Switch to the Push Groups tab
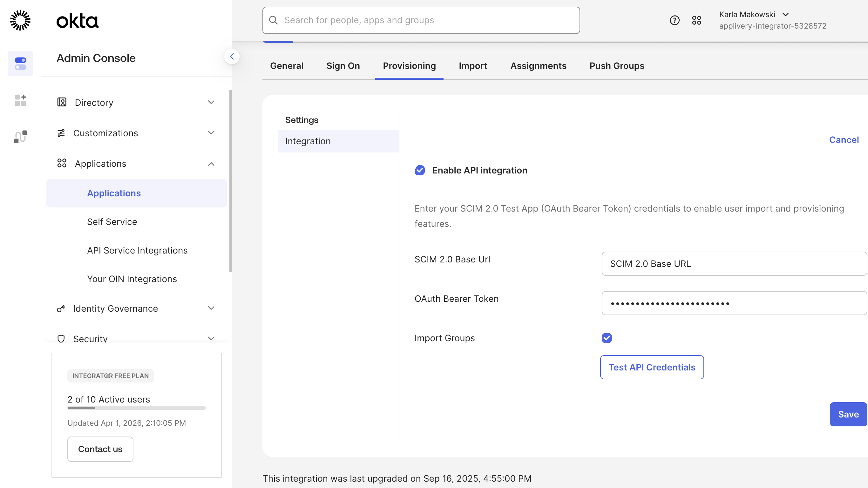 click(x=617, y=66)
